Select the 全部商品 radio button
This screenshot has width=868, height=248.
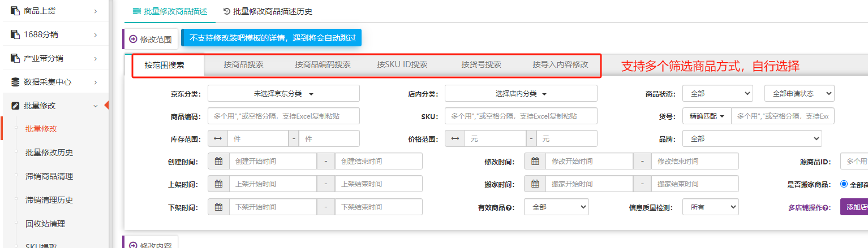[x=844, y=184]
